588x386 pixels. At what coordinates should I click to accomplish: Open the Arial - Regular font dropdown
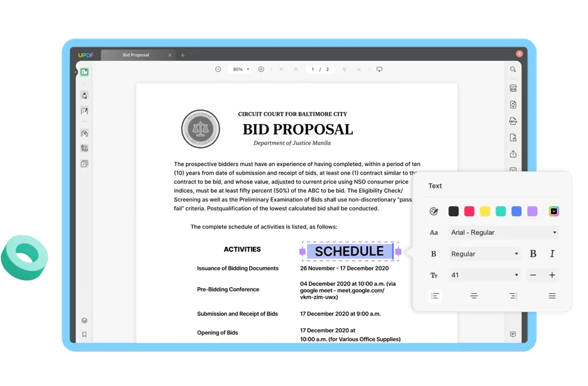click(503, 232)
